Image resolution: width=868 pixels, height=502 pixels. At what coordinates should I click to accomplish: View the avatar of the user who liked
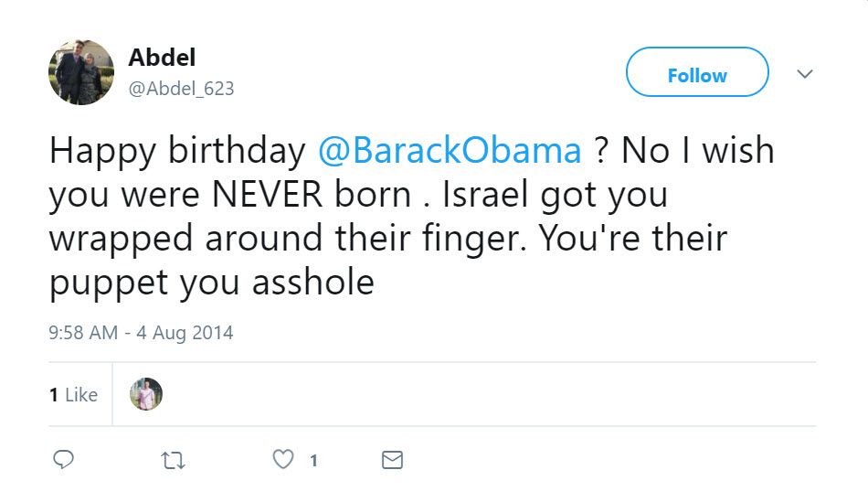(146, 394)
